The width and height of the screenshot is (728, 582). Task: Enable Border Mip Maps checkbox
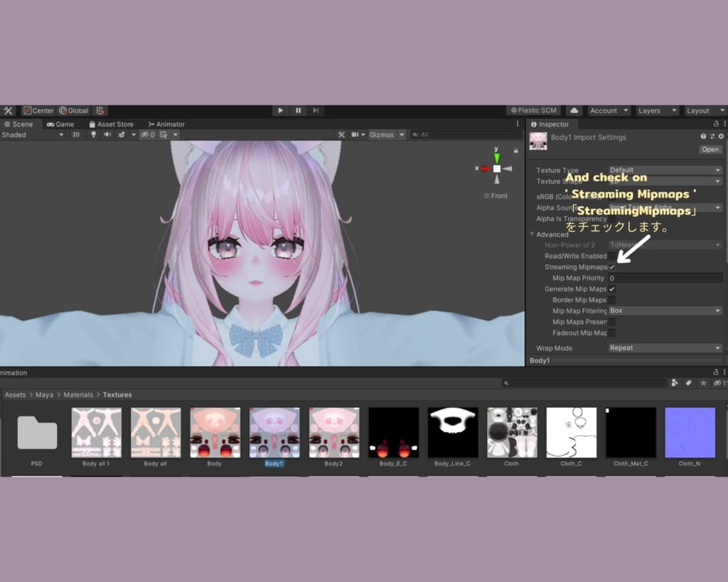pyautogui.click(x=612, y=300)
